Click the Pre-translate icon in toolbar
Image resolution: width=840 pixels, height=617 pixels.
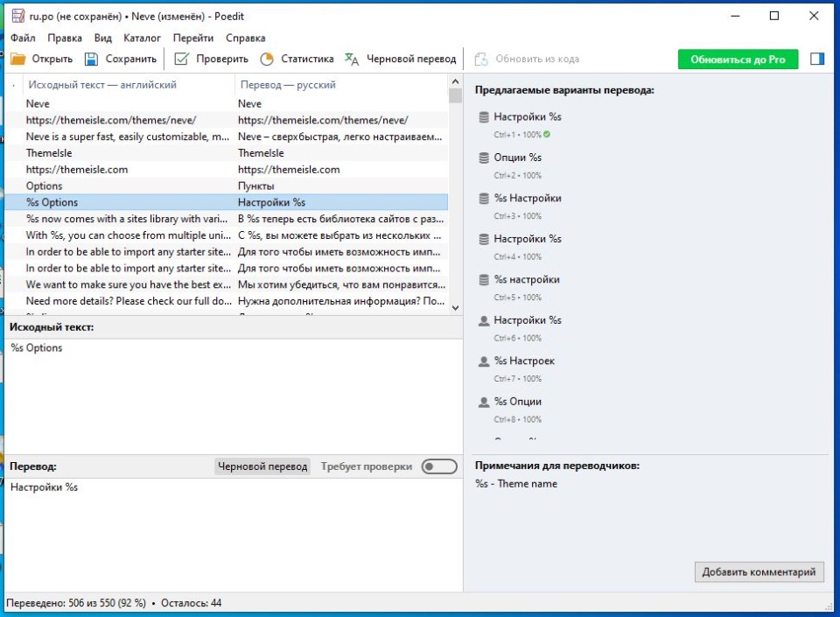pyautogui.click(x=352, y=60)
